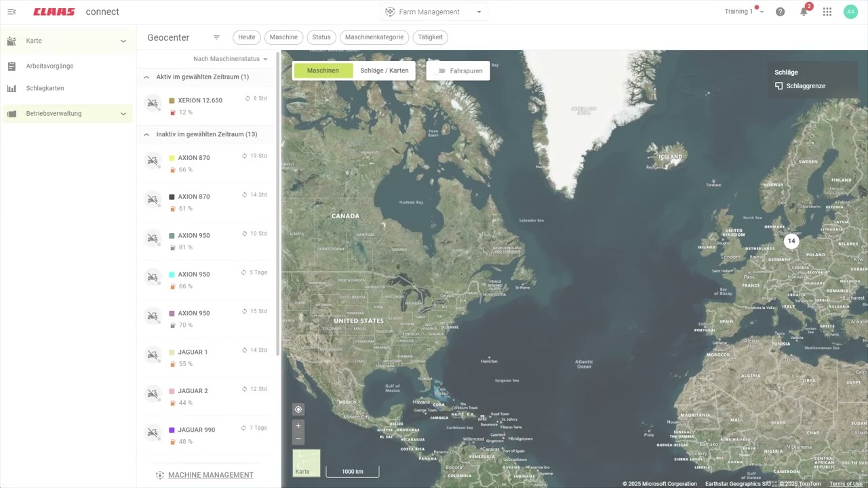
Task: Click the JAGUAR 2 machine status icon
Action: [x=153, y=393]
